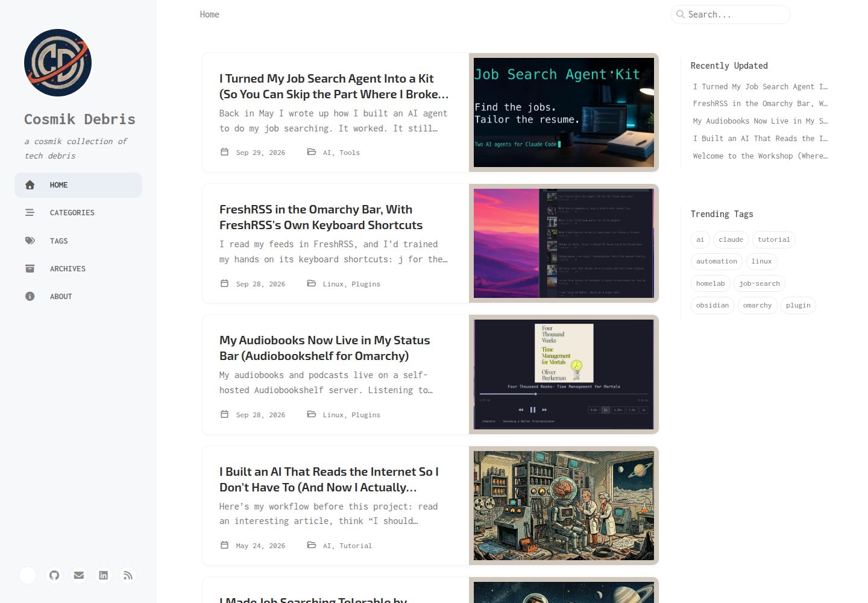Open the HOME sidebar menu item

click(78, 185)
